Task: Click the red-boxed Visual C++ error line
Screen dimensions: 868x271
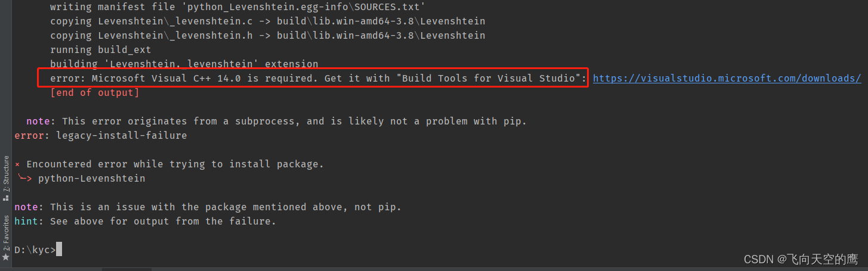Action: [313, 78]
